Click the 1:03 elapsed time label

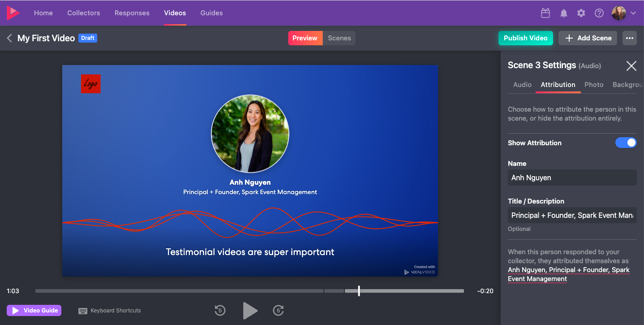point(13,291)
